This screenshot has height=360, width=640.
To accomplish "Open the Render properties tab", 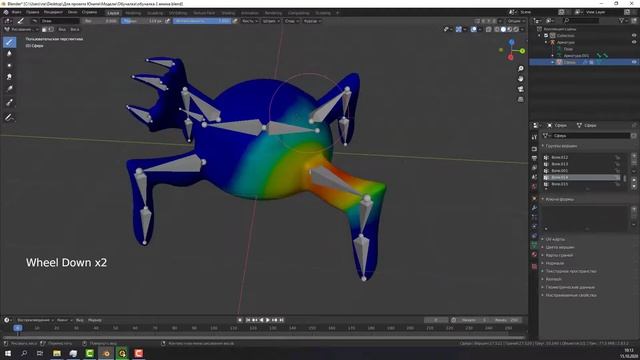I will tap(535, 149).
